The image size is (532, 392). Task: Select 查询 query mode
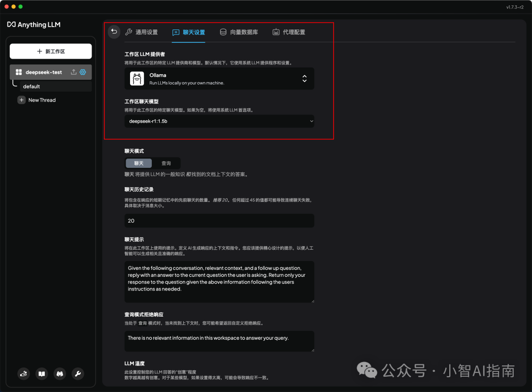(166, 163)
